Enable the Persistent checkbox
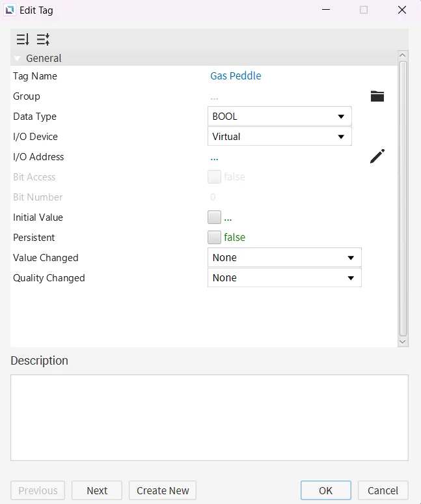Screen dimensions: 421x504 (214, 238)
